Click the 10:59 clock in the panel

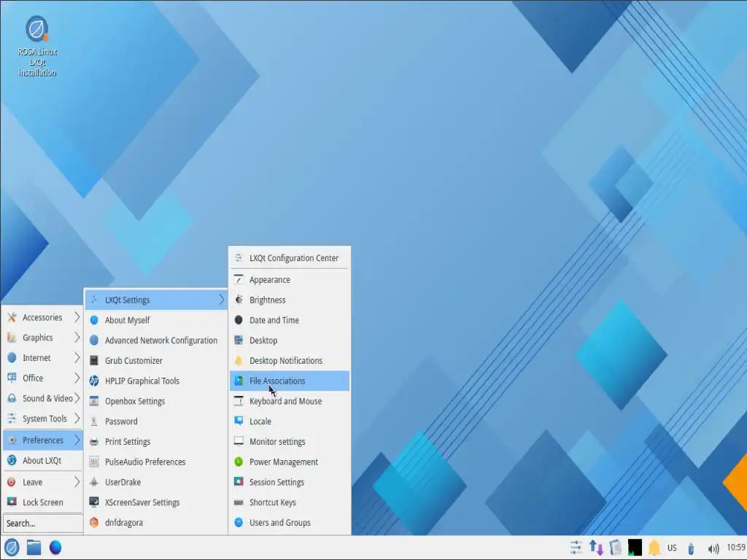click(x=736, y=547)
